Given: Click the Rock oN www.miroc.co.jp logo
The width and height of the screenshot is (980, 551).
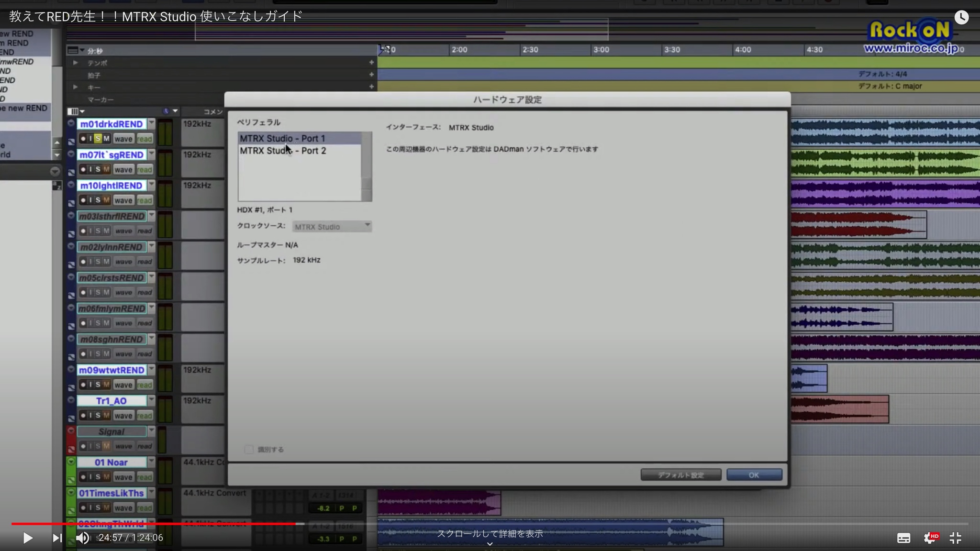Looking at the screenshot, I should (x=911, y=37).
